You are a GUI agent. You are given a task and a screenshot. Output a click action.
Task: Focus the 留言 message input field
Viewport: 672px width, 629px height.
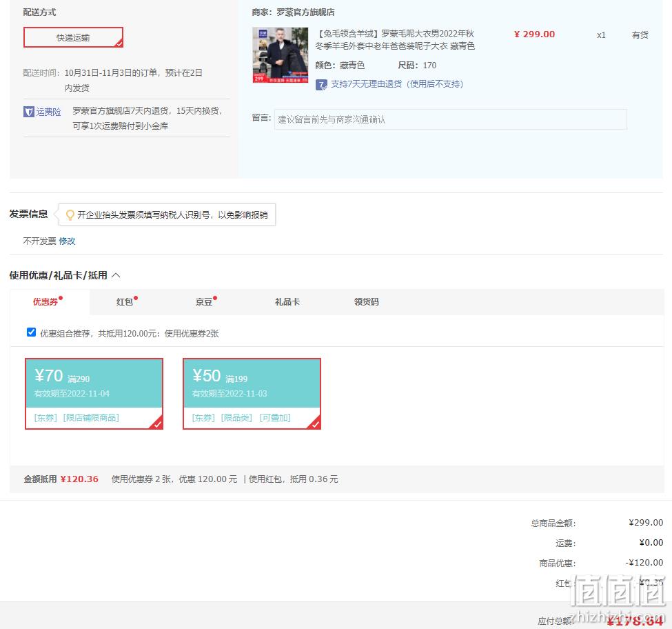451,119
